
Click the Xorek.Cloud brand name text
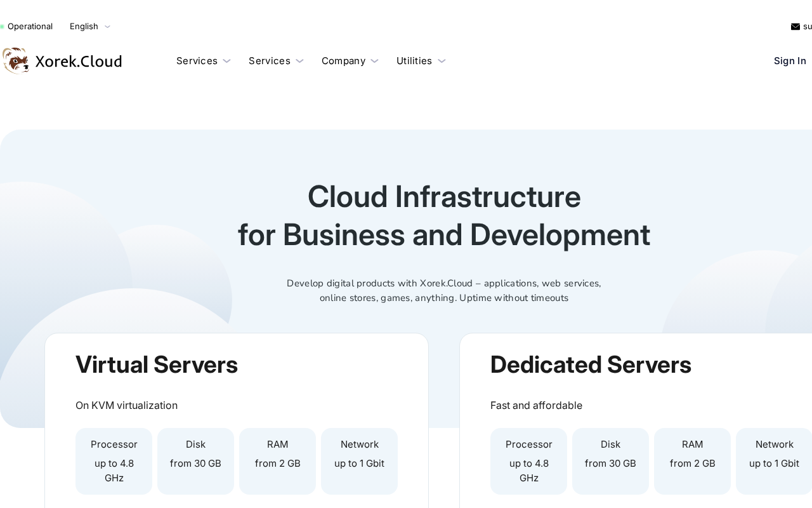79,61
